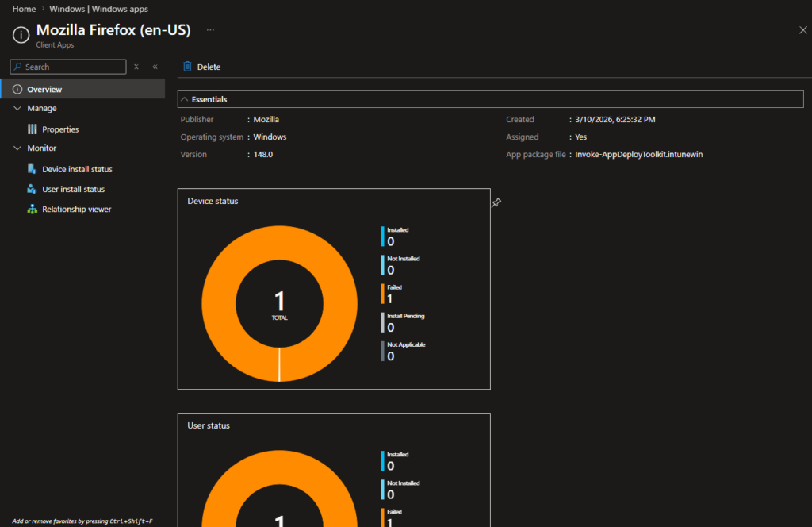The height and width of the screenshot is (527, 812).
Task: Click the User install status icon
Action: click(x=32, y=189)
